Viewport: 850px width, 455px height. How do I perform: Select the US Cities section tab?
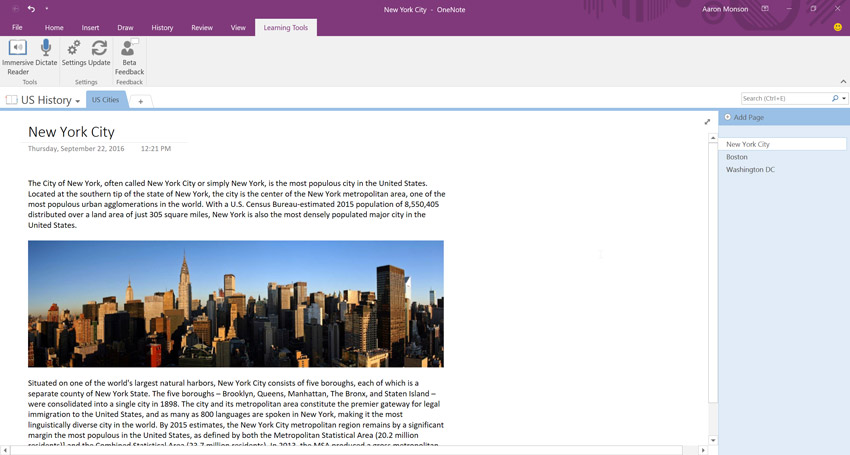(x=105, y=100)
